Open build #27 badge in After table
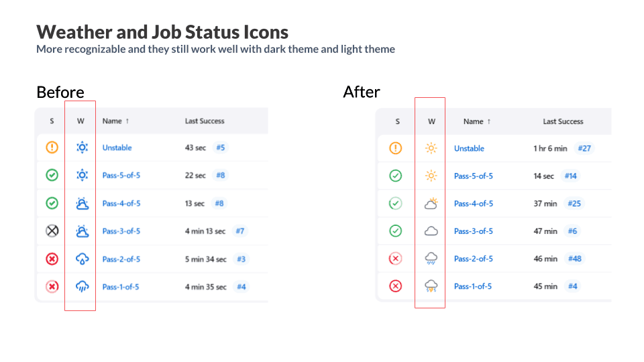 click(584, 148)
